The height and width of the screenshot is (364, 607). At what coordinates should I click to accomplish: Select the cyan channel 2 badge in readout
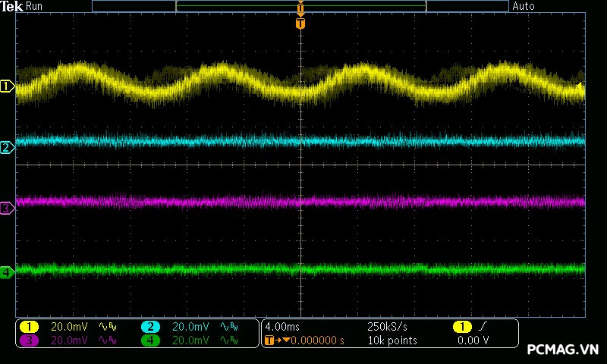point(150,326)
